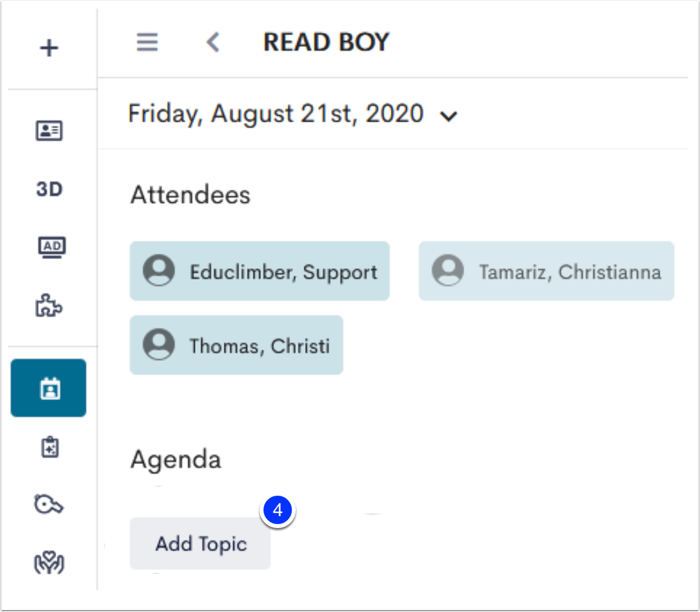
Task: Click the Add Topic button
Action: click(200, 543)
